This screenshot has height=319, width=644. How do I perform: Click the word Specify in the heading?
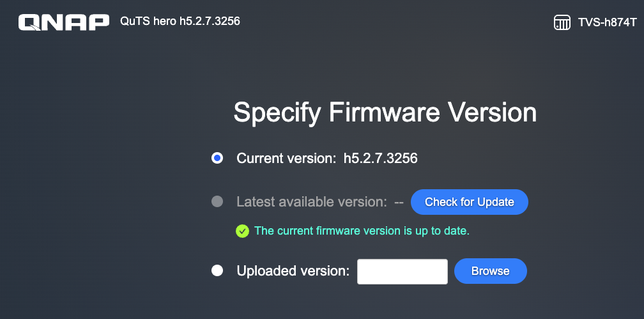277,113
